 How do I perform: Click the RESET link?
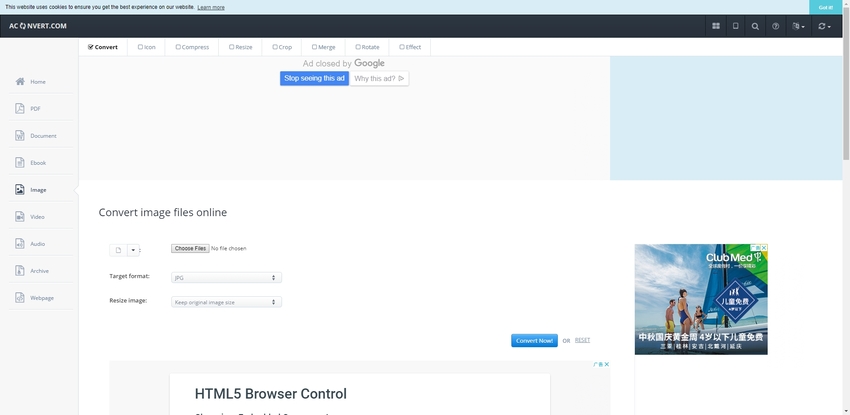(582, 340)
